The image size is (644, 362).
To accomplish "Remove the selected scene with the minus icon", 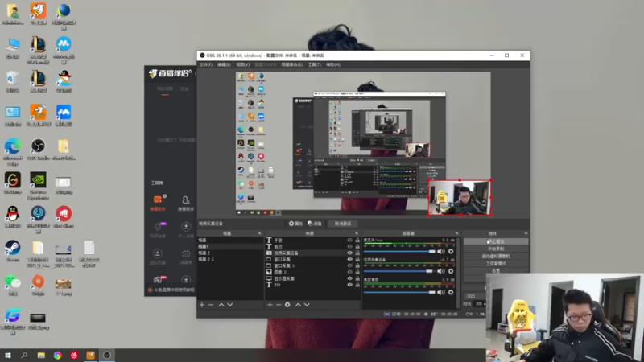I will pyautogui.click(x=211, y=305).
